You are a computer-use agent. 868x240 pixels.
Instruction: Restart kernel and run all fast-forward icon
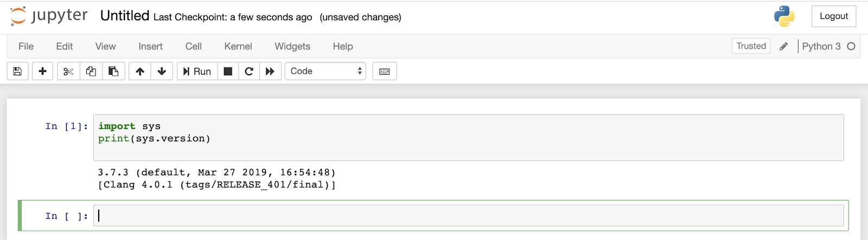(x=270, y=72)
